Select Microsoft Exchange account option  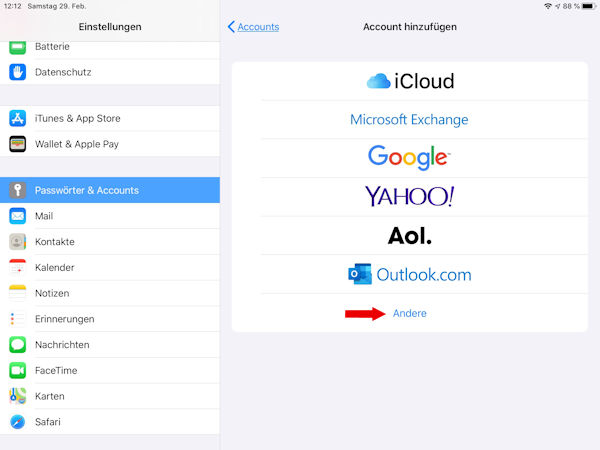409,120
